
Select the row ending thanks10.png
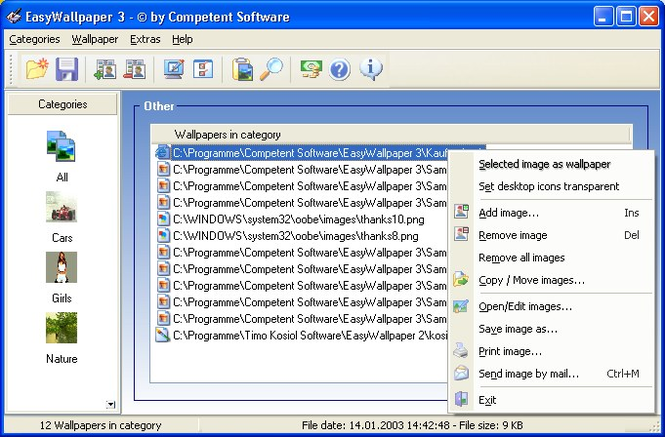click(299, 219)
